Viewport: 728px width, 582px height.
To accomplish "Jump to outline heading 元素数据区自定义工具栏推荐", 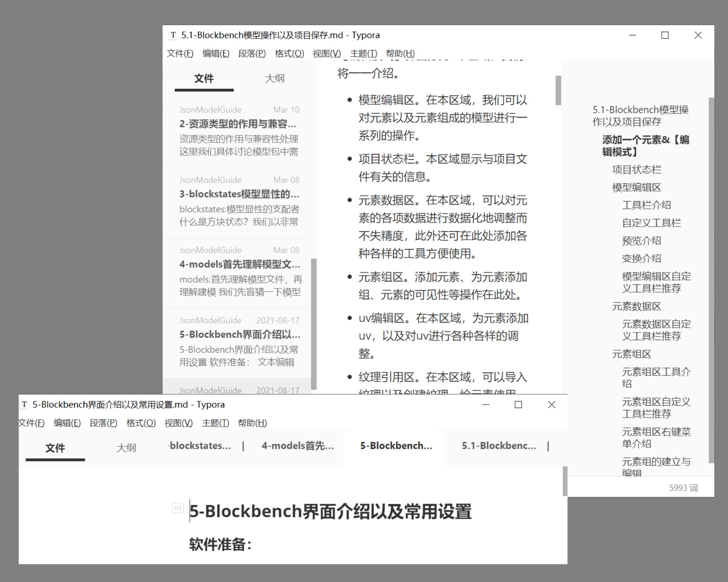I will point(656,330).
